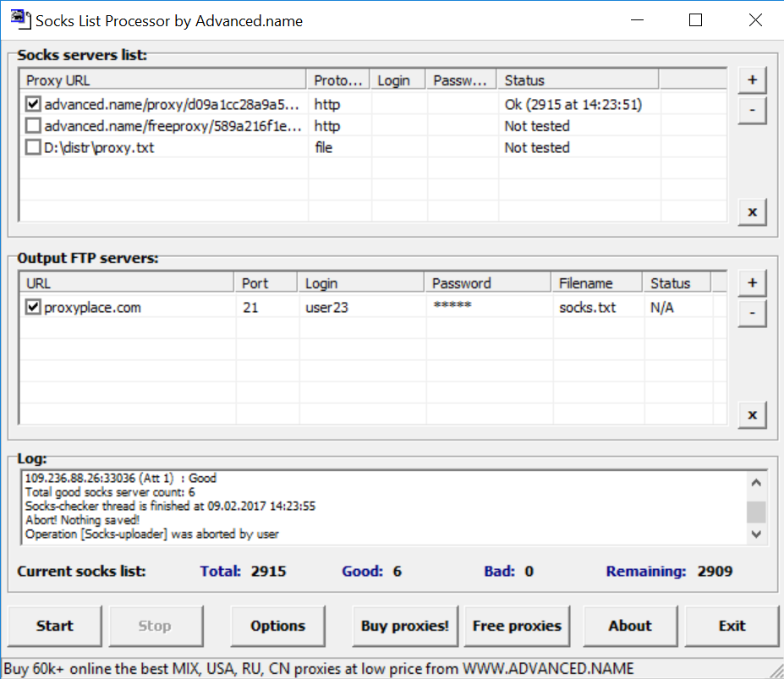Click the Filename column header
This screenshot has height=679, width=784.
coord(597,283)
